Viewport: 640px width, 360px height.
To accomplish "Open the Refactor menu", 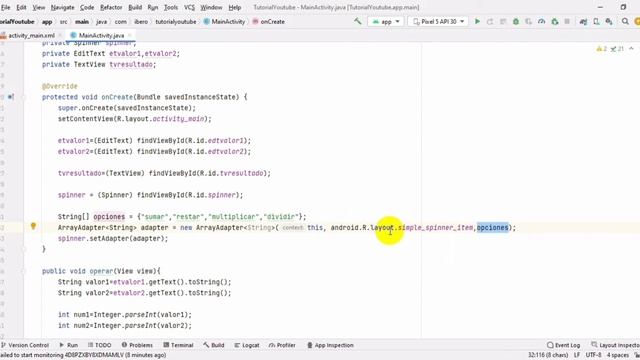I will 111,7.
